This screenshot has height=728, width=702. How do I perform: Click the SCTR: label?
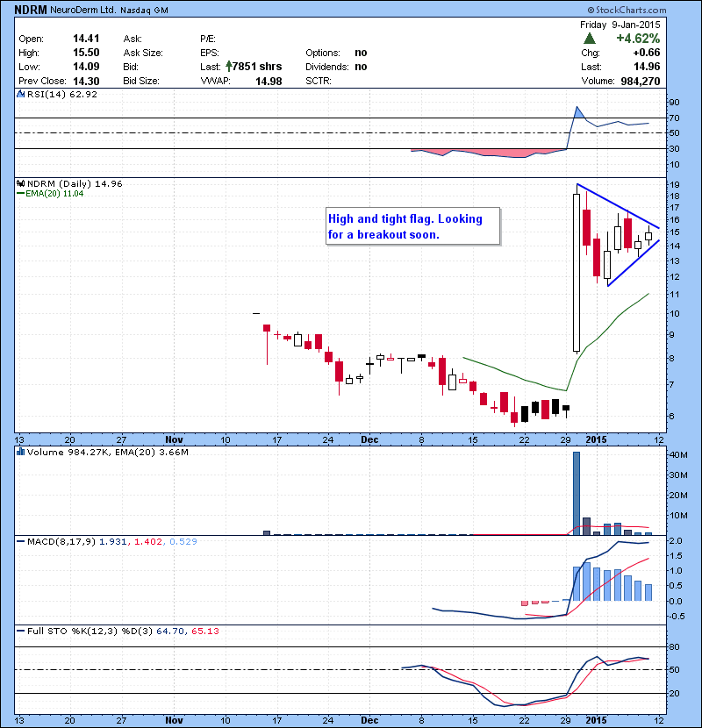click(319, 81)
